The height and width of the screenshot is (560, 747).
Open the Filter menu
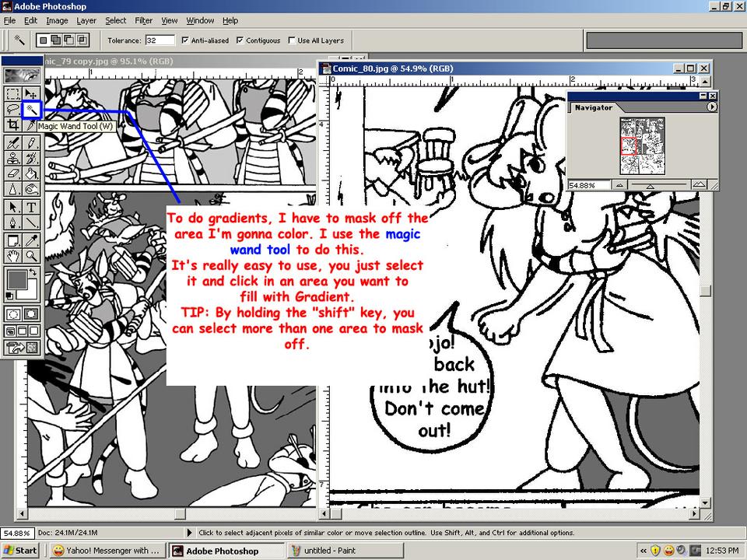(x=143, y=20)
